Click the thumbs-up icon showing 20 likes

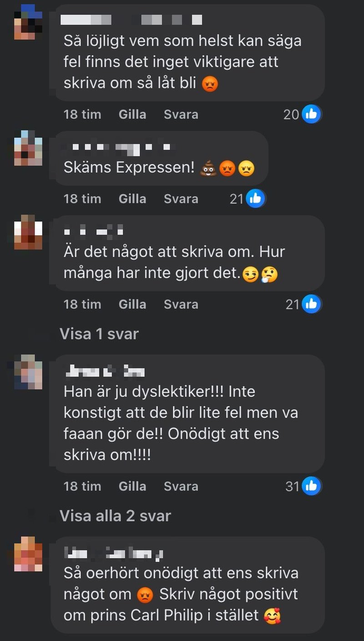coord(312,114)
